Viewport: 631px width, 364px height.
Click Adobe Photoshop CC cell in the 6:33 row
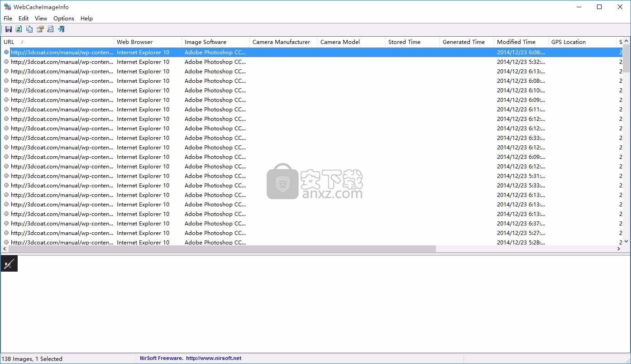click(x=215, y=138)
